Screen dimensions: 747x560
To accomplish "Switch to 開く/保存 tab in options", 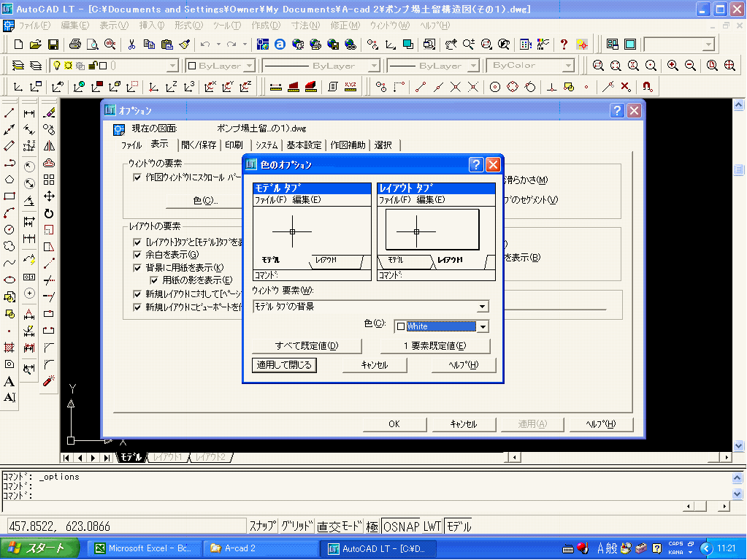I will pyautogui.click(x=199, y=145).
